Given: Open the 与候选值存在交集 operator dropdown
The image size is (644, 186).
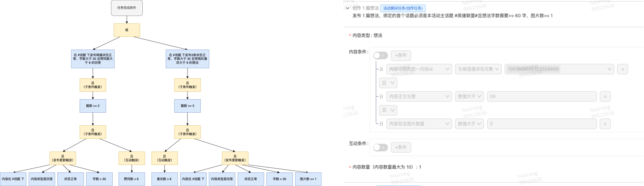Looking at the screenshot, I should point(478,69).
